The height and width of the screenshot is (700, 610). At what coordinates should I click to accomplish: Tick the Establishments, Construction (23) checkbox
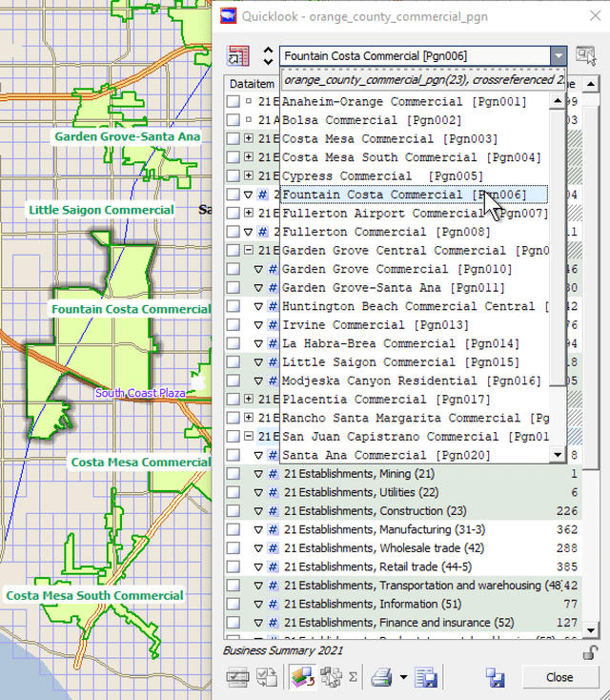(234, 511)
